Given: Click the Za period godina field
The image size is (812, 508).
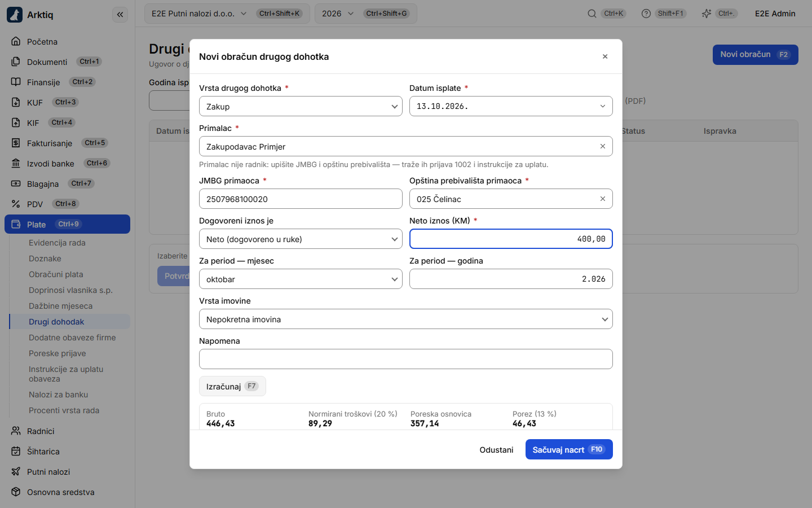Looking at the screenshot, I should click(511, 279).
